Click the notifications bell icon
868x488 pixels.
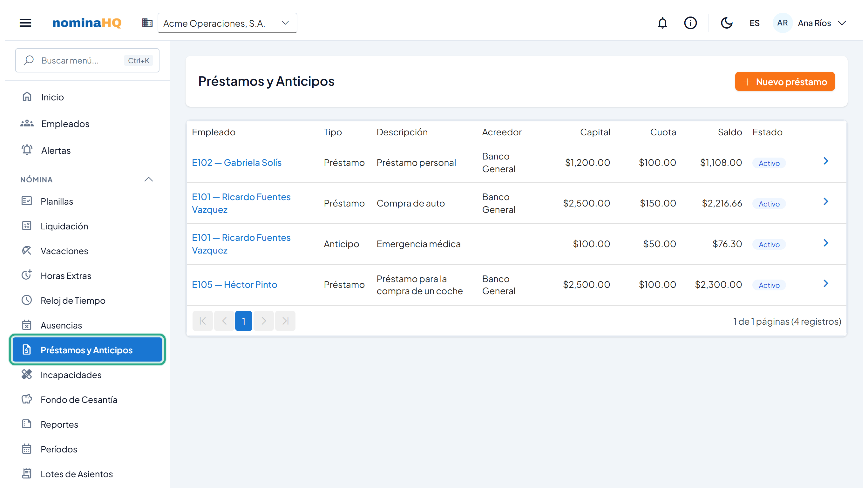pyautogui.click(x=662, y=23)
